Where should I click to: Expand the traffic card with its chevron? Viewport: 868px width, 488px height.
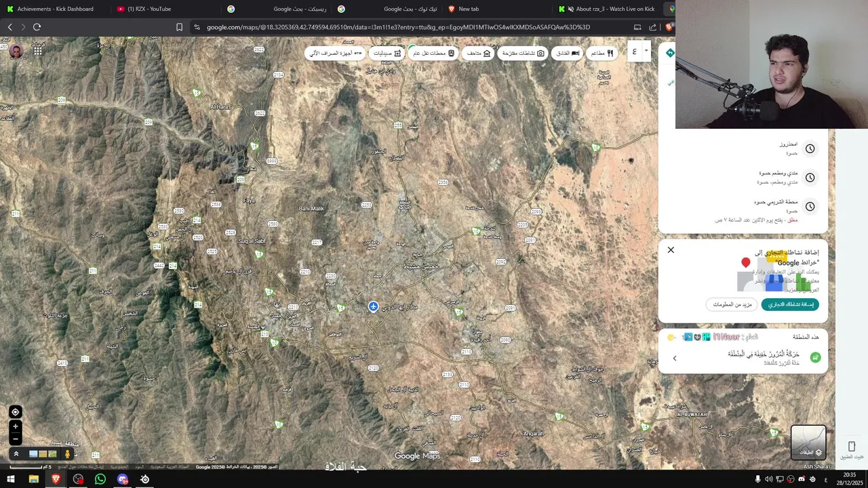tap(675, 358)
